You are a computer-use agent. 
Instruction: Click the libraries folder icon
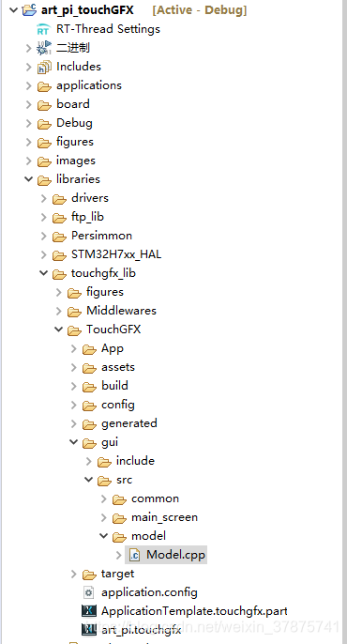pyautogui.click(x=44, y=180)
